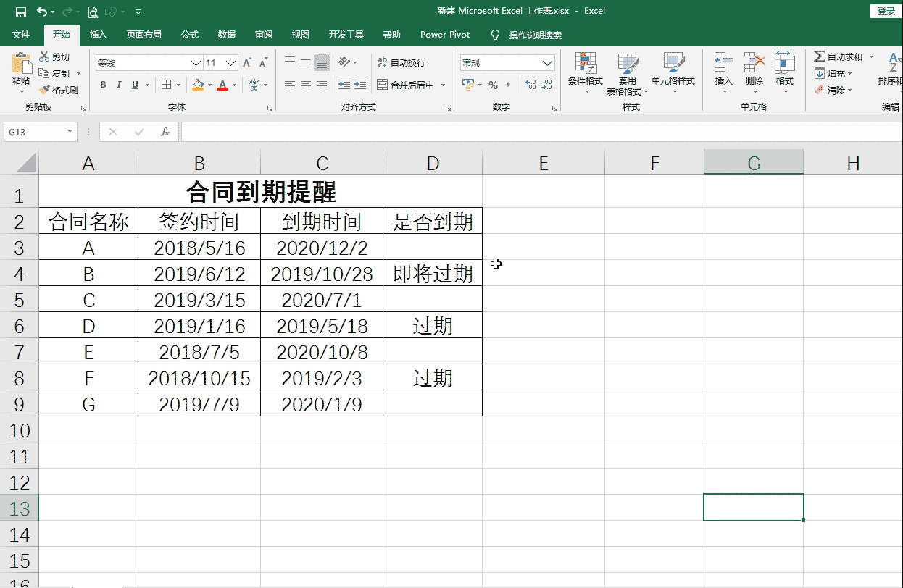903x588 pixels.
Task: Select the title cell 合同到期提醒
Action: [x=260, y=192]
